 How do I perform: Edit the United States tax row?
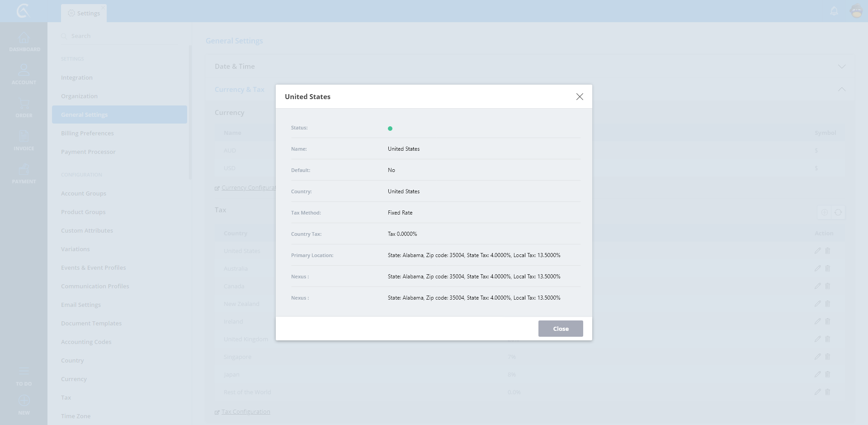(817, 251)
